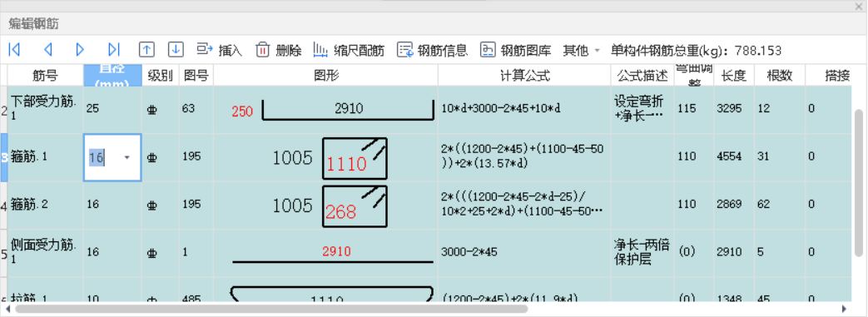868x317 pixels.
Task: Click bend adjustment cell 115
Action: pos(693,110)
